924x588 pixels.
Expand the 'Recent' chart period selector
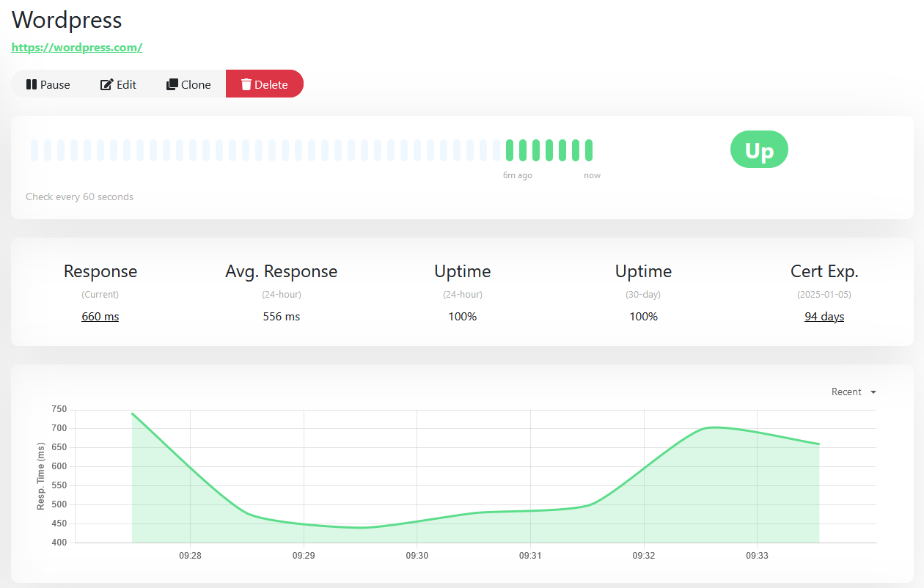coord(847,392)
